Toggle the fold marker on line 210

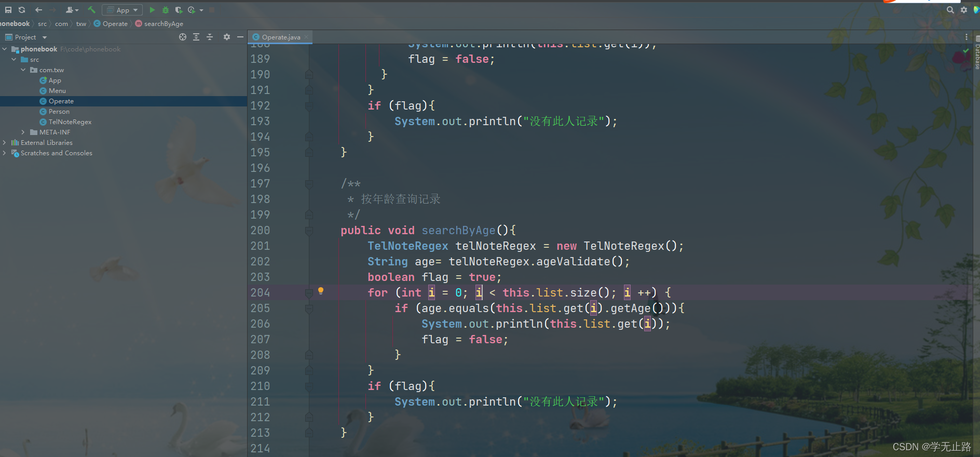309,386
